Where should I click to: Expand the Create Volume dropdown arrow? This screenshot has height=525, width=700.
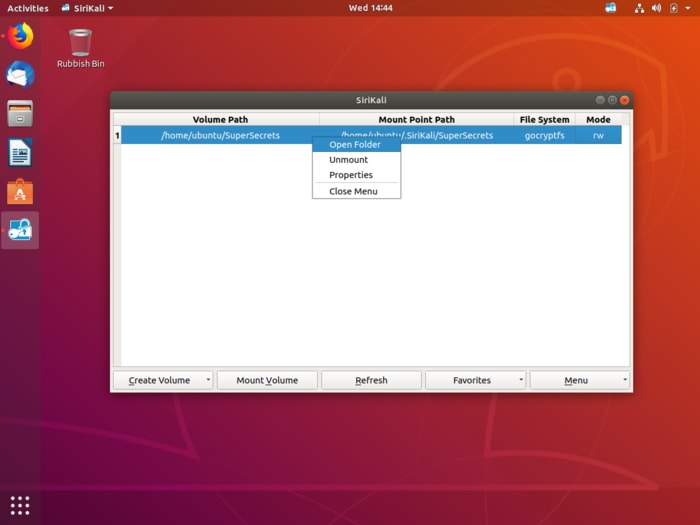coord(208,380)
